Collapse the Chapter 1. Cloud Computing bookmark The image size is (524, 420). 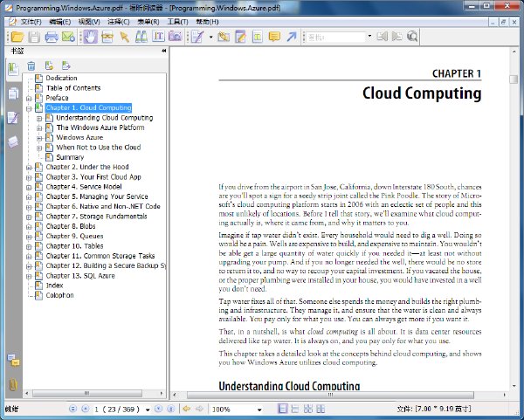(29, 108)
